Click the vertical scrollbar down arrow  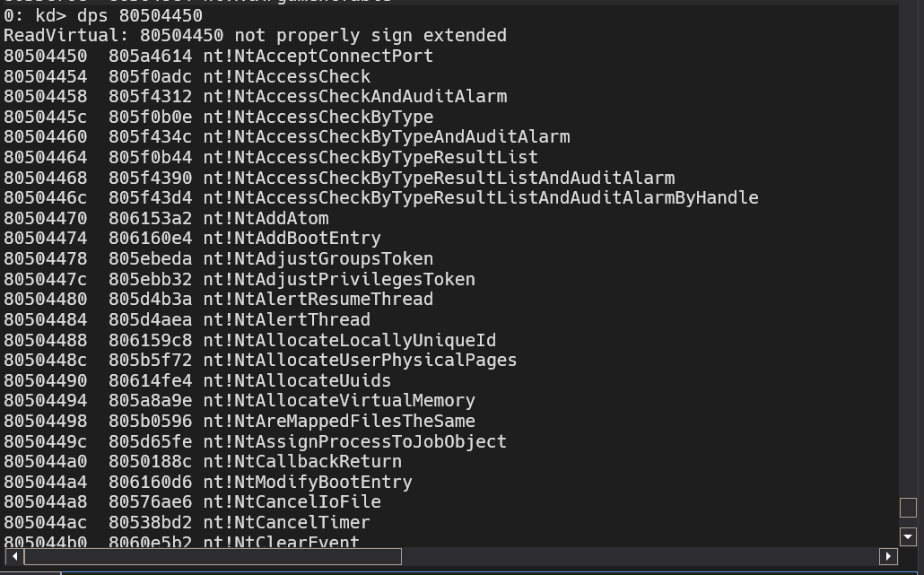908,536
